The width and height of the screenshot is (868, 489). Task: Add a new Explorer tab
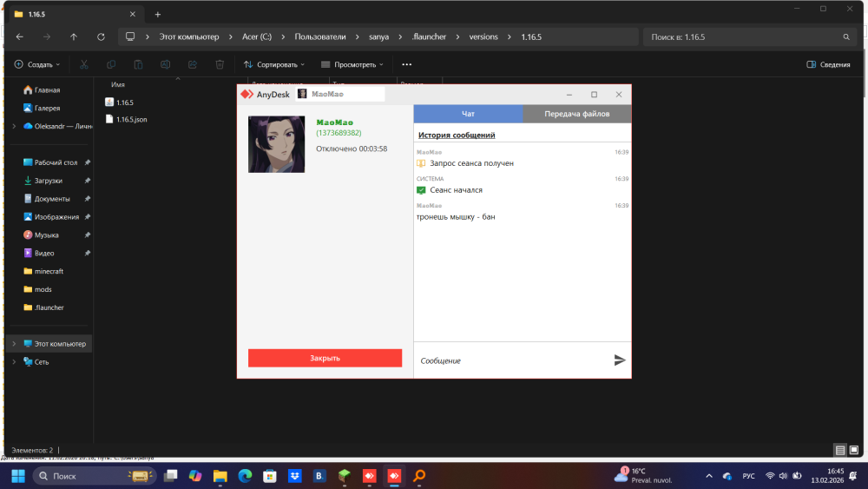point(158,15)
